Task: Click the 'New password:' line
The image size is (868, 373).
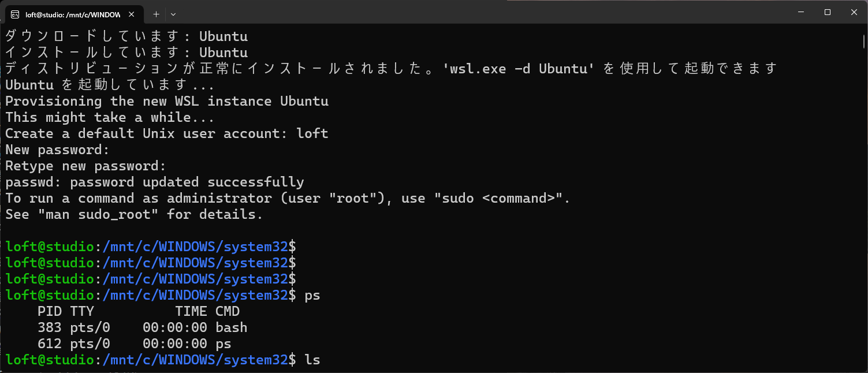Action: (x=57, y=150)
